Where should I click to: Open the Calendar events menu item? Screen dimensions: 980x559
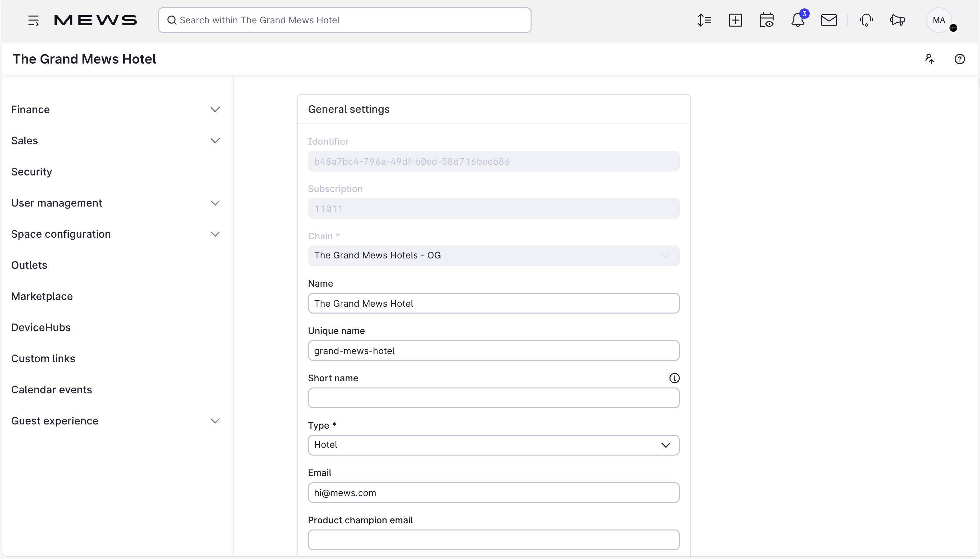pyautogui.click(x=52, y=390)
